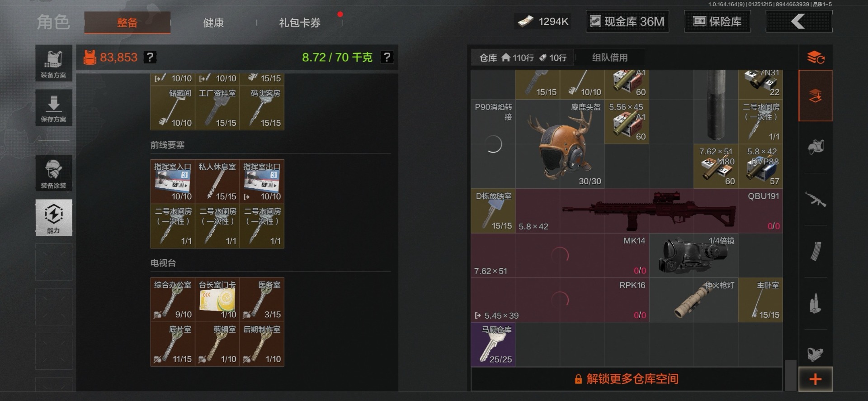The height and width of the screenshot is (401, 868).
Task: Click the auto-sort warehouse icon
Action: (x=816, y=57)
